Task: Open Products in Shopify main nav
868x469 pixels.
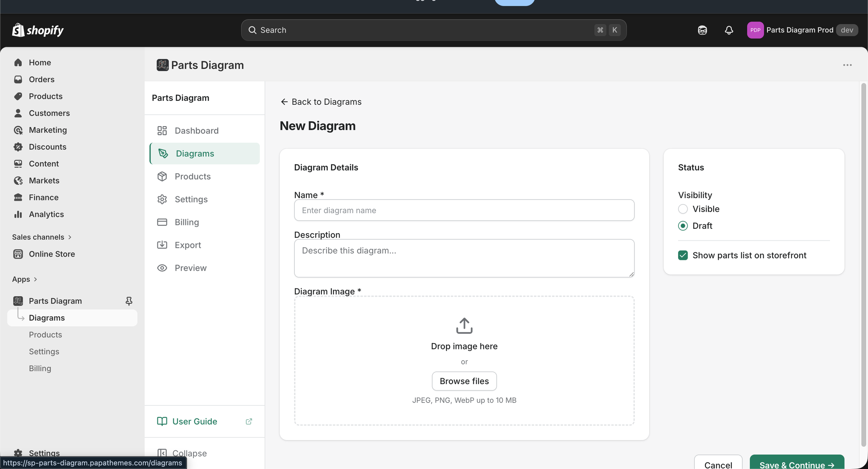Action: (46, 96)
